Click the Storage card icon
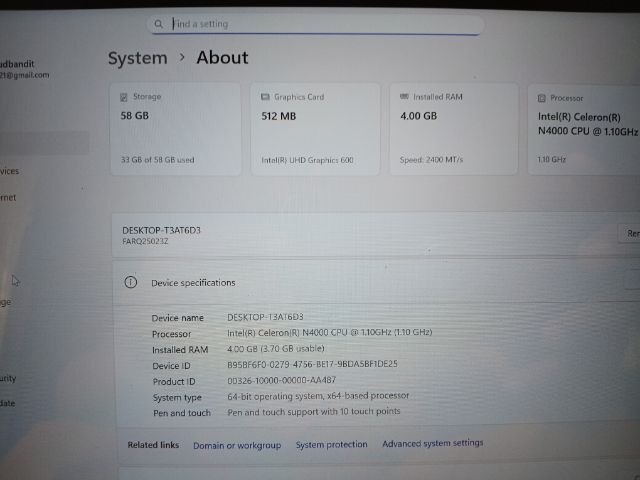This screenshot has height=480, width=640. pyautogui.click(x=124, y=97)
